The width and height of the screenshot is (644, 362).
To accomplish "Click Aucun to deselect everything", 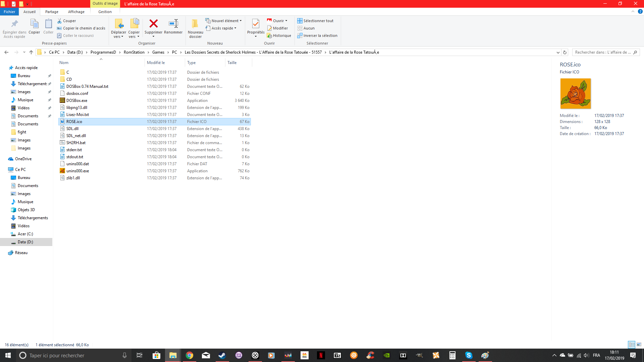I will pyautogui.click(x=306, y=28).
